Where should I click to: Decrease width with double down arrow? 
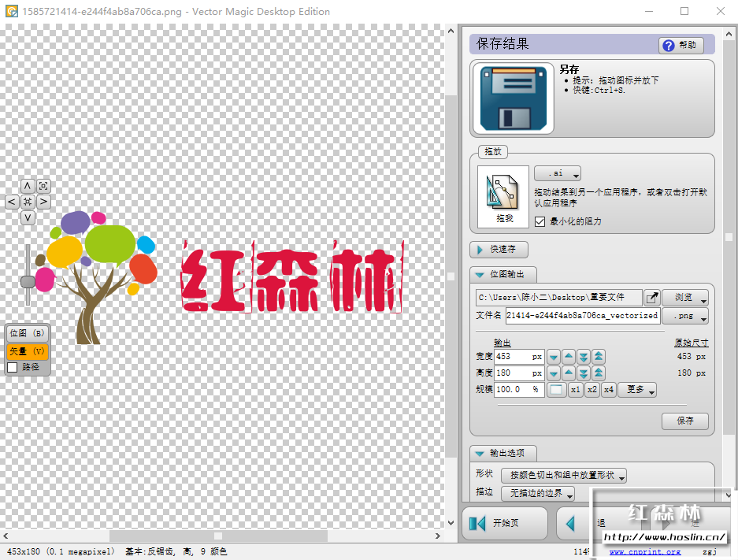click(x=584, y=357)
